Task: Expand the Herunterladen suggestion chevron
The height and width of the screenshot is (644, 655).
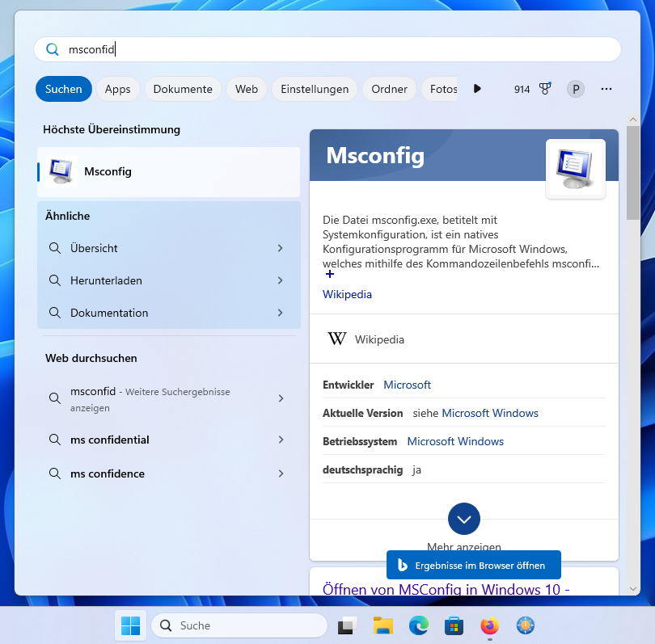Action: tap(281, 280)
